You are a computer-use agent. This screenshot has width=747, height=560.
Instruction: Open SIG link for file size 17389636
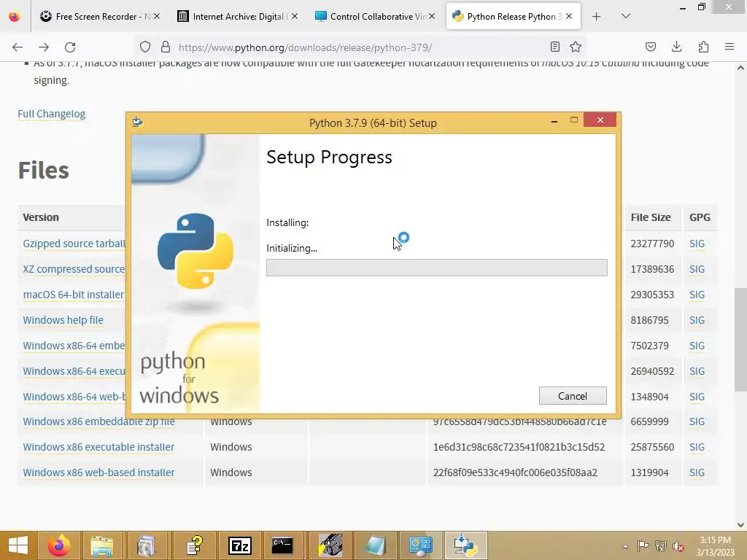click(x=697, y=269)
